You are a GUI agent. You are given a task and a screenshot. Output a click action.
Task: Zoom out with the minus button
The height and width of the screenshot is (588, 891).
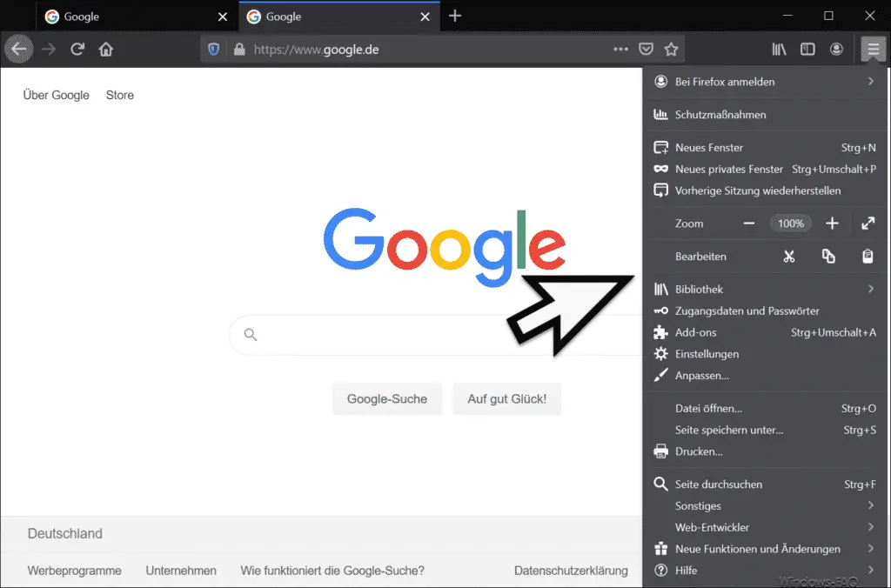click(749, 224)
